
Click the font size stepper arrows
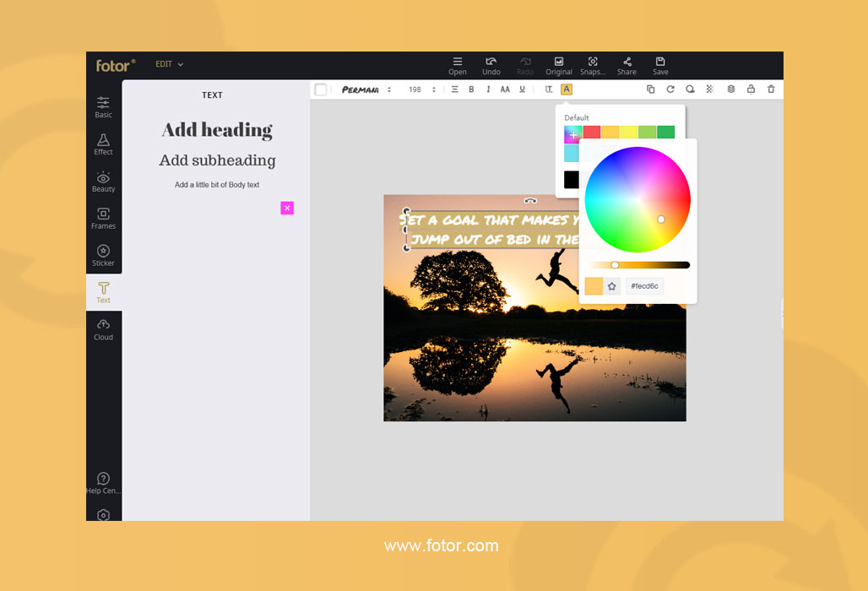pyautogui.click(x=433, y=89)
